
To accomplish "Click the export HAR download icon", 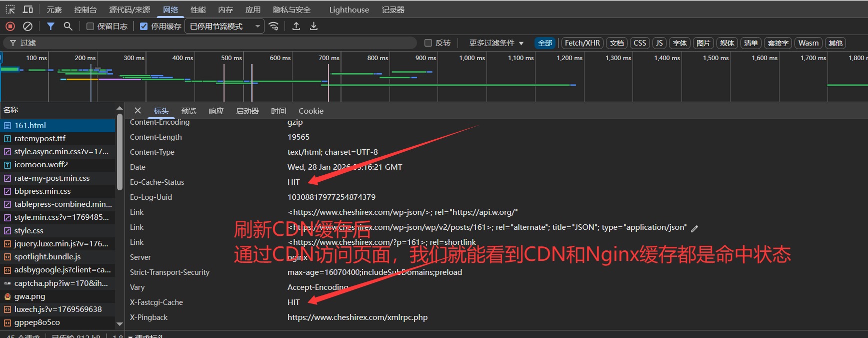I will tap(313, 26).
